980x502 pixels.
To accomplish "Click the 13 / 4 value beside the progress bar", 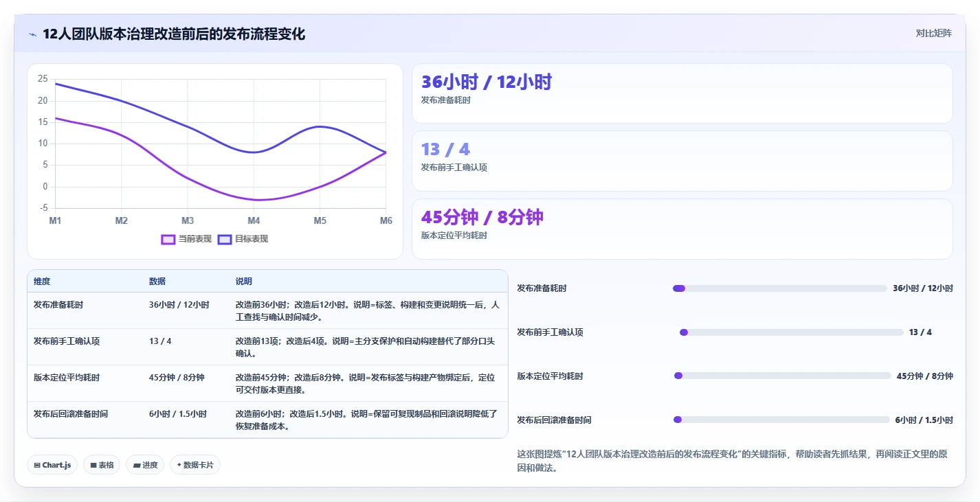I will [x=920, y=332].
